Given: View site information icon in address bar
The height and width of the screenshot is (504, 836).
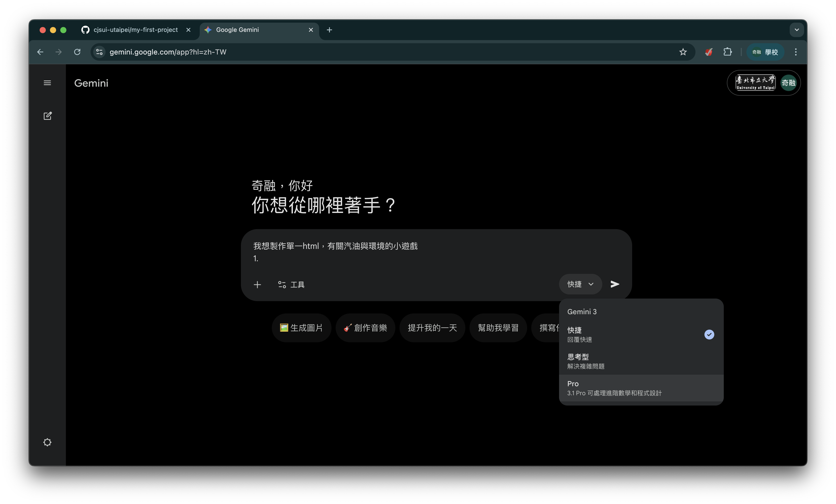Looking at the screenshot, I should [99, 52].
